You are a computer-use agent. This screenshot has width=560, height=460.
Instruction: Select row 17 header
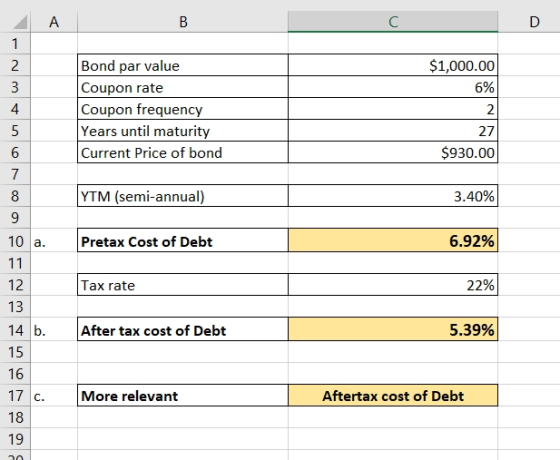click(15, 395)
